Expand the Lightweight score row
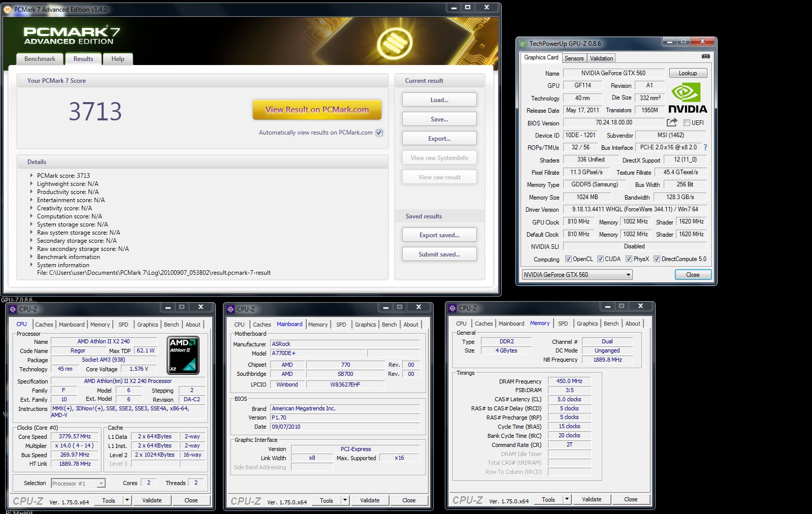Image resolution: width=812 pixels, height=514 pixels. pos(31,184)
